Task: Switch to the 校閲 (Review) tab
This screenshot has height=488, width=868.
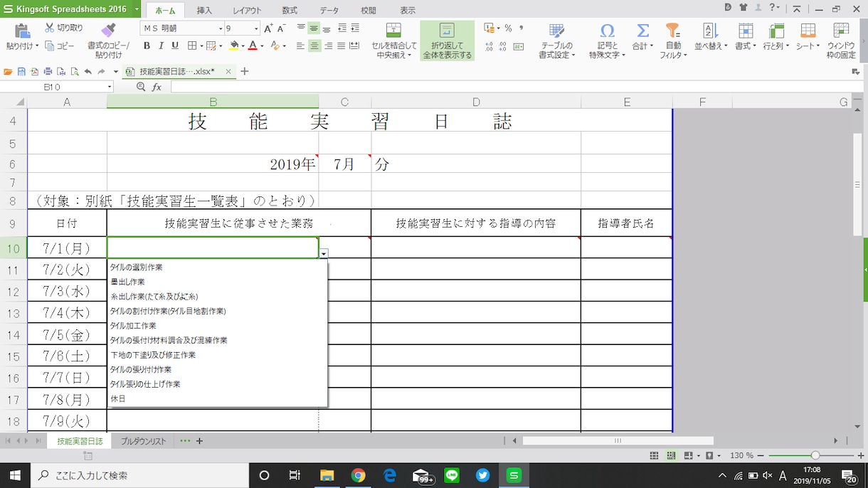Action: (x=369, y=11)
